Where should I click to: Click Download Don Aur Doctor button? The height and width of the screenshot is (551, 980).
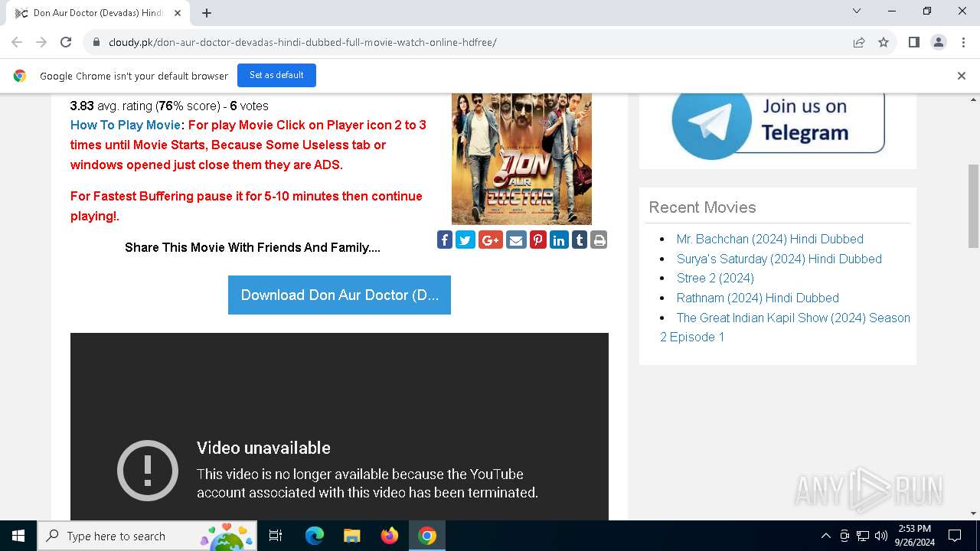pos(339,295)
